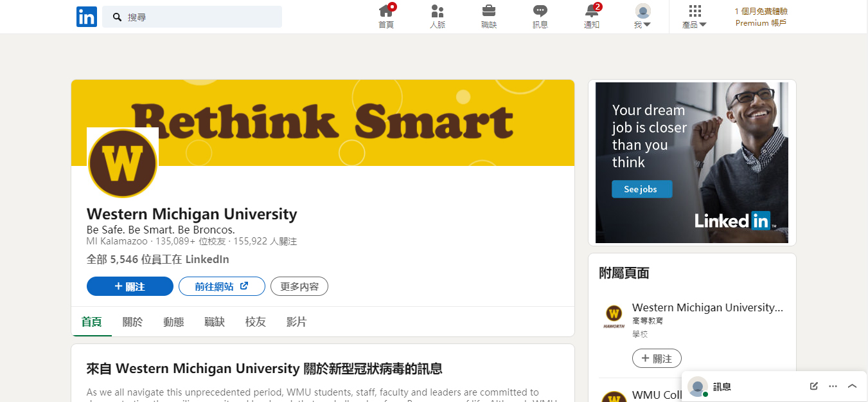
Task: Focus the 搜尋 search input field
Action: pos(192,17)
